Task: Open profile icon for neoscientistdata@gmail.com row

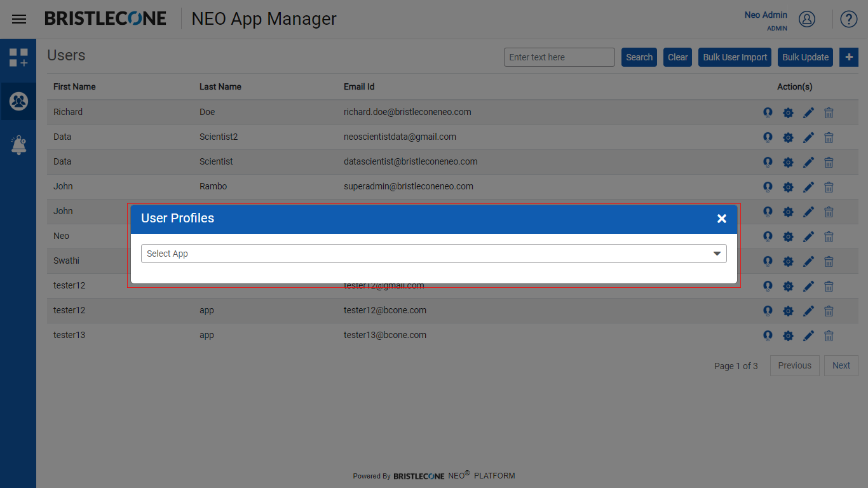Action: (x=768, y=137)
